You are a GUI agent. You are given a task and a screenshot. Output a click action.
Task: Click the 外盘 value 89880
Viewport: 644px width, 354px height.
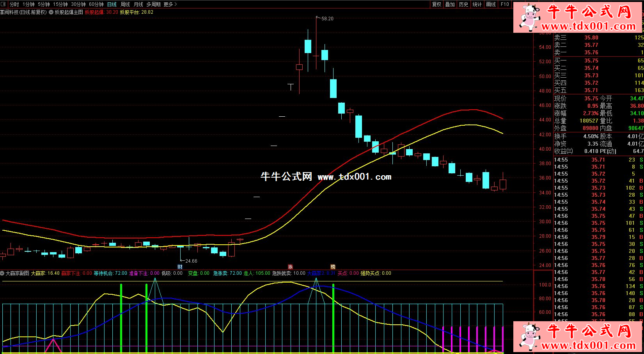click(x=591, y=128)
